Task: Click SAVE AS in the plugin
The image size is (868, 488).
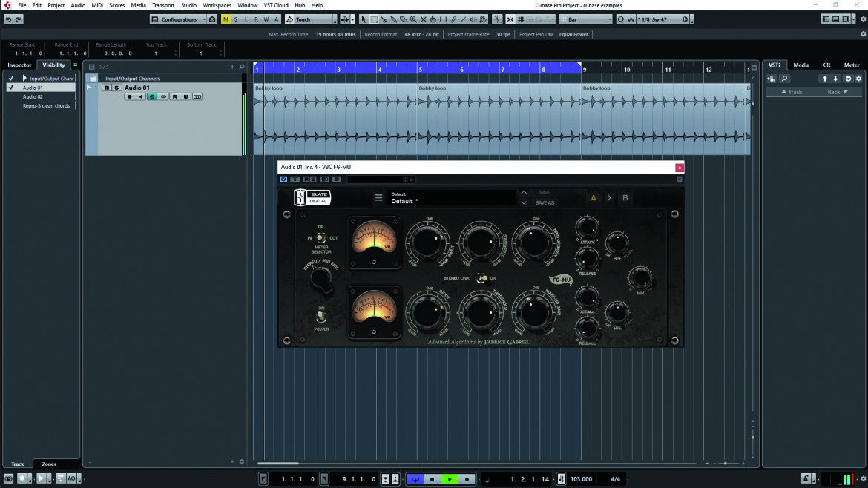Action: click(x=545, y=202)
